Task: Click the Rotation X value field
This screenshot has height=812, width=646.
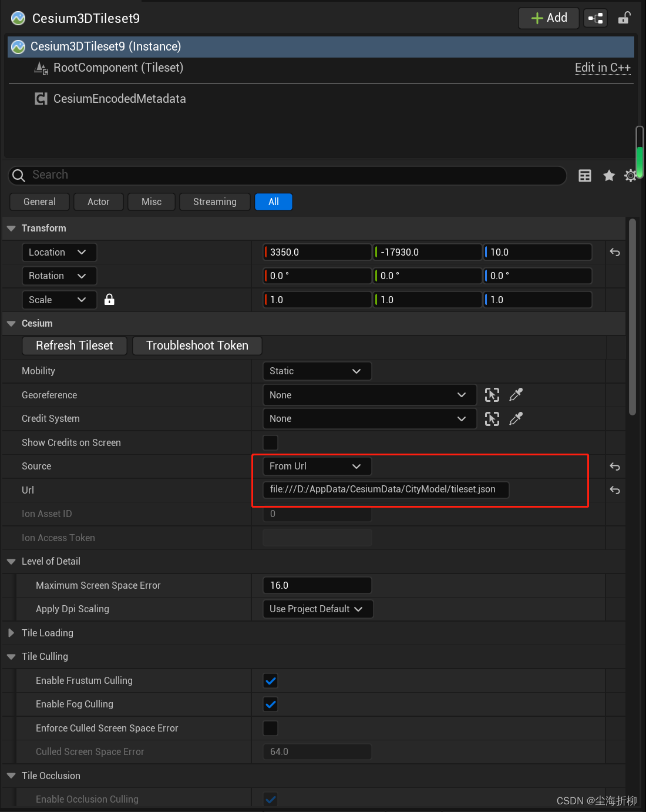Action: point(318,276)
